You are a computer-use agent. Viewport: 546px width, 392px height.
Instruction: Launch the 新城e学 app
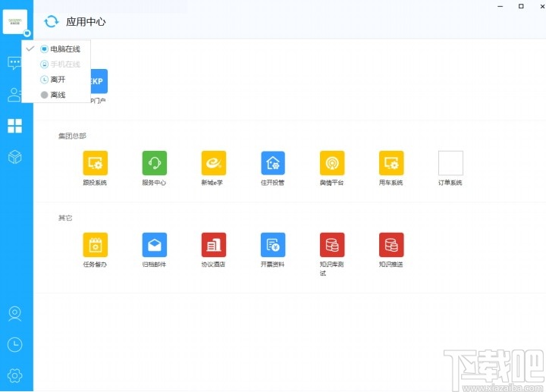point(213,163)
